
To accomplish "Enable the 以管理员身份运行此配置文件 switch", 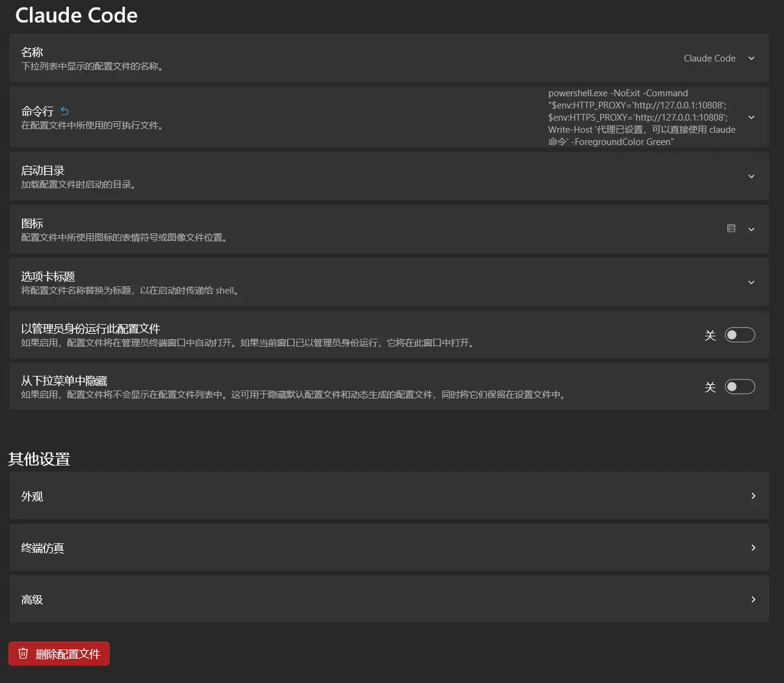I will click(740, 335).
